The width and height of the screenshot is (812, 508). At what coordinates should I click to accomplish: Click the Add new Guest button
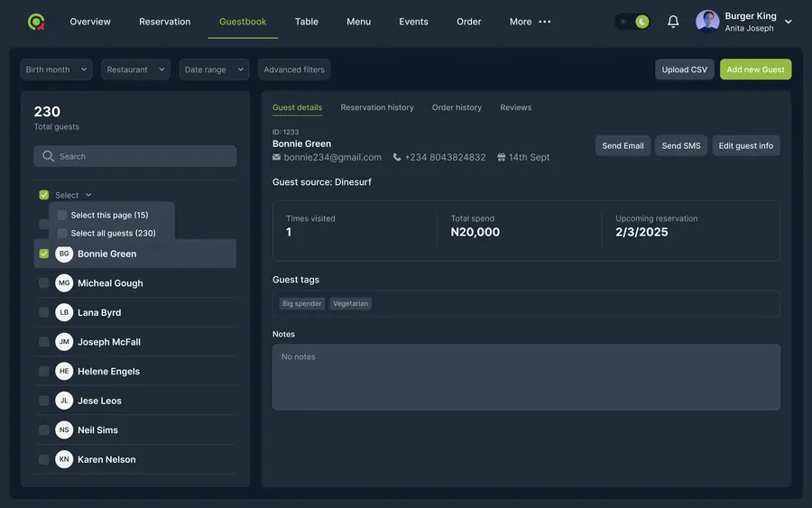pyautogui.click(x=755, y=69)
